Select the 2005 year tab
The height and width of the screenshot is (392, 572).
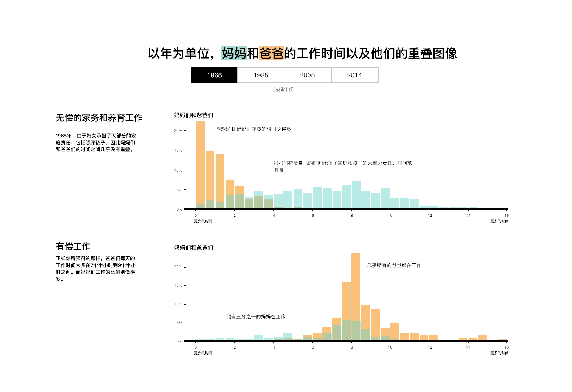(308, 75)
